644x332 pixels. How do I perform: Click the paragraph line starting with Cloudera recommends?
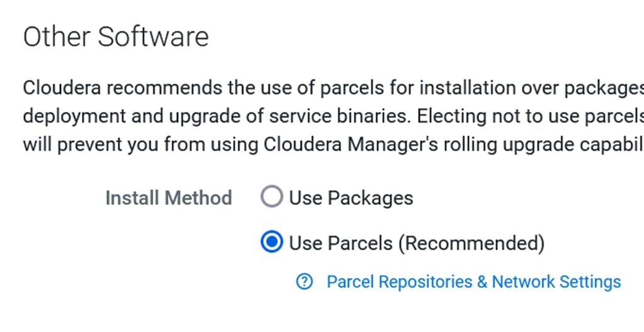333,89
